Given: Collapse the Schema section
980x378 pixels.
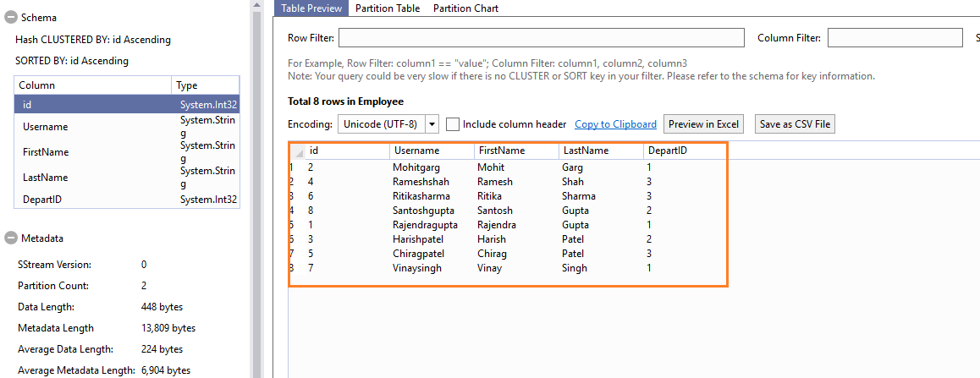Looking at the screenshot, I should click(x=11, y=18).
